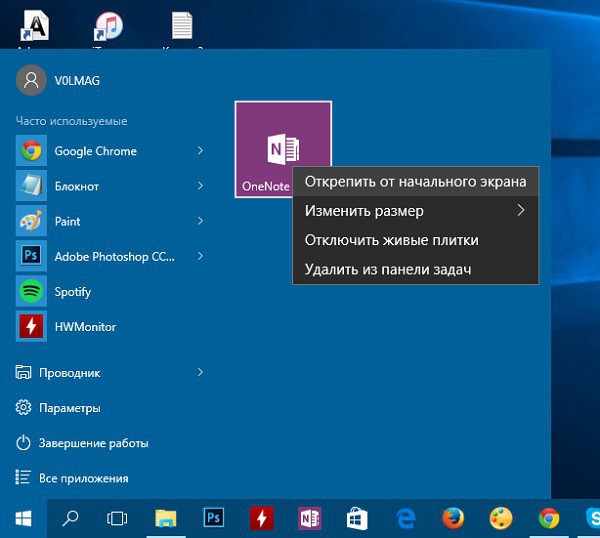Screen dimensions: 600x538
Task: Launch HWMonitor from the Start menu
Action: 109,327
